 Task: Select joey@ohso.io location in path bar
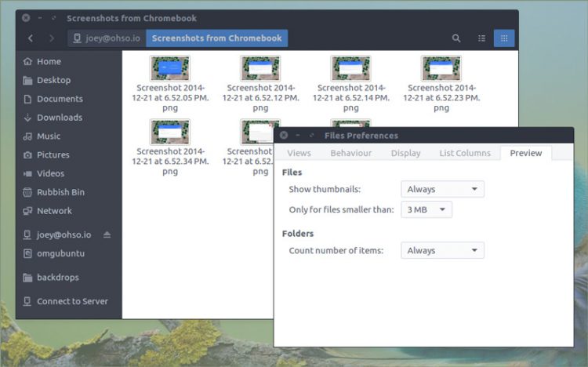click(x=107, y=38)
